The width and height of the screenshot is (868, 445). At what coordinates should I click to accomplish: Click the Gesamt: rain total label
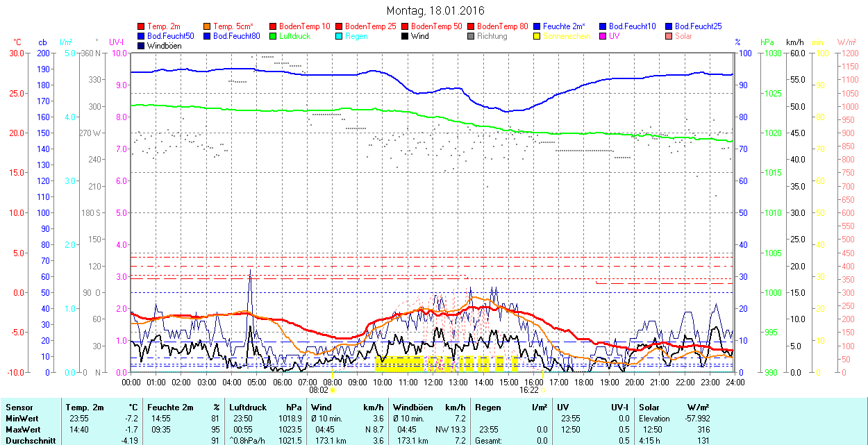click(x=488, y=441)
